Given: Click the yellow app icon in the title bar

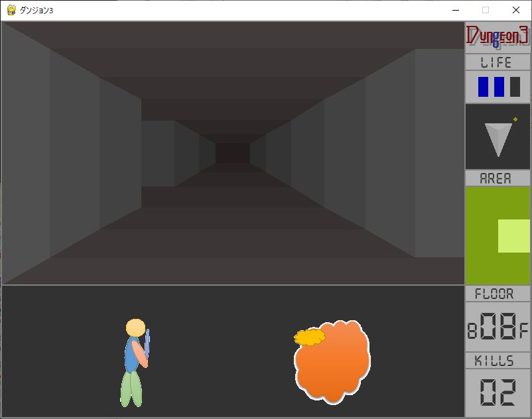Looking at the screenshot, I should [x=11, y=10].
